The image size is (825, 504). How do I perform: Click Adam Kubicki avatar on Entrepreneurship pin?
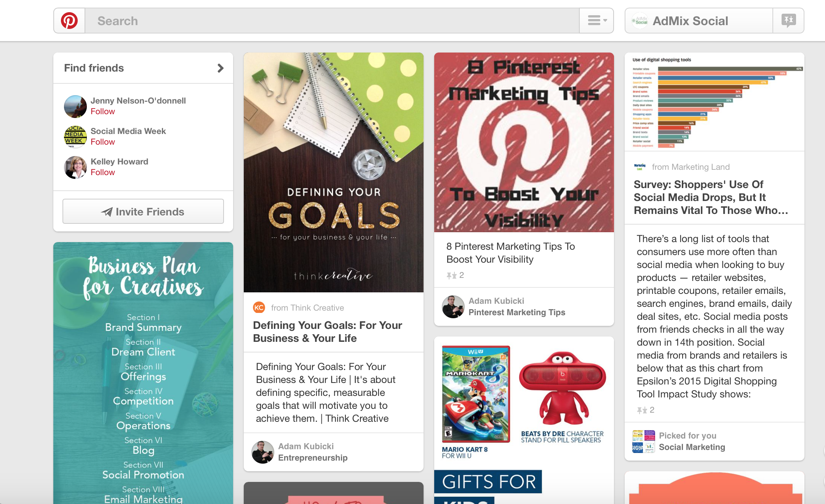click(x=263, y=452)
